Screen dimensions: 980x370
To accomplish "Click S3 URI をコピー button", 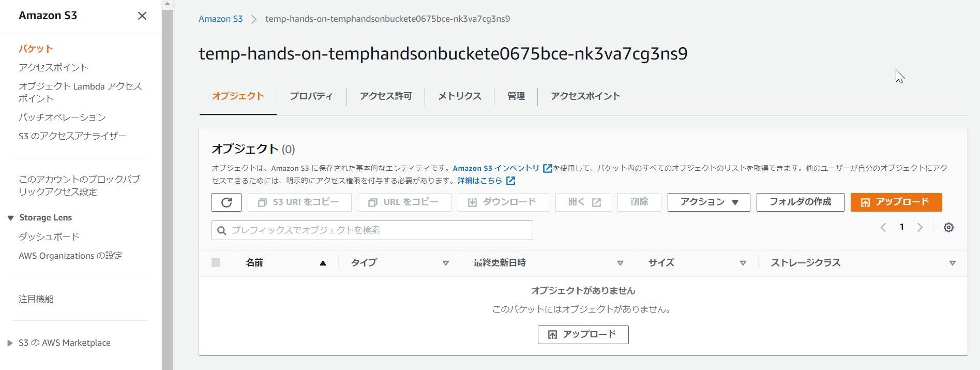I will tap(299, 202).
